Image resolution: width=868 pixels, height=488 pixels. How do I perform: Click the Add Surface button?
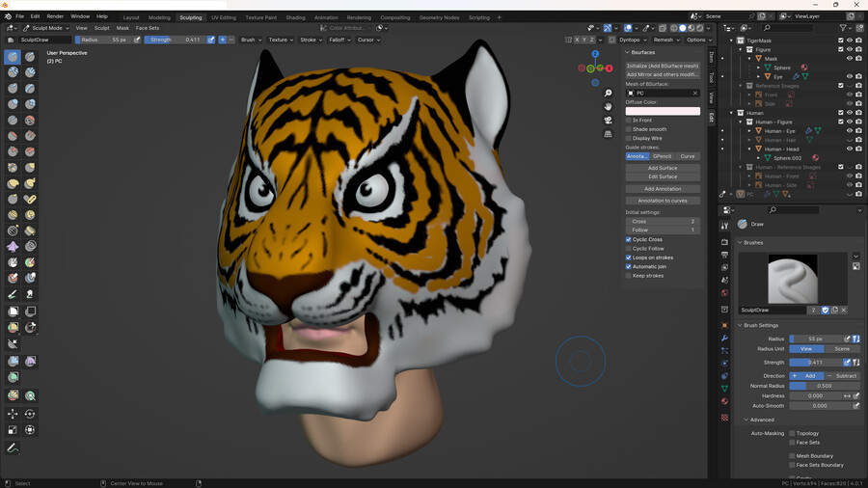(x=662, y=168)
